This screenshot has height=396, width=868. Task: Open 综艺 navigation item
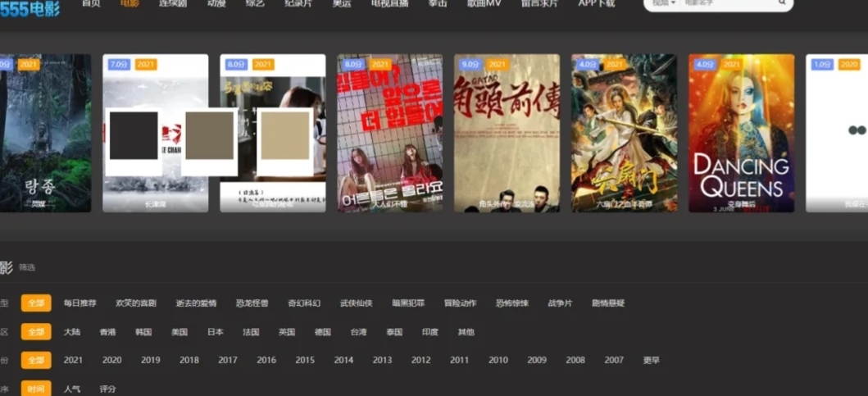(x=255, y=3)
